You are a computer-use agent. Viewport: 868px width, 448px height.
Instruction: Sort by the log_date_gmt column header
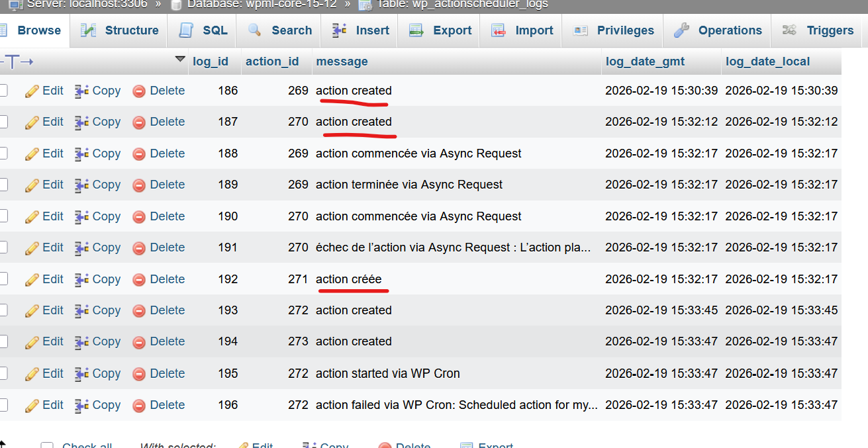(x=646, y=62)
